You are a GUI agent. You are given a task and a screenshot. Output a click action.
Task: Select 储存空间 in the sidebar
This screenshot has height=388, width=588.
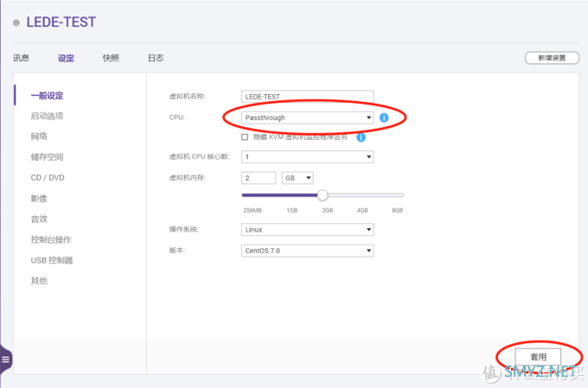pos(47,156)
